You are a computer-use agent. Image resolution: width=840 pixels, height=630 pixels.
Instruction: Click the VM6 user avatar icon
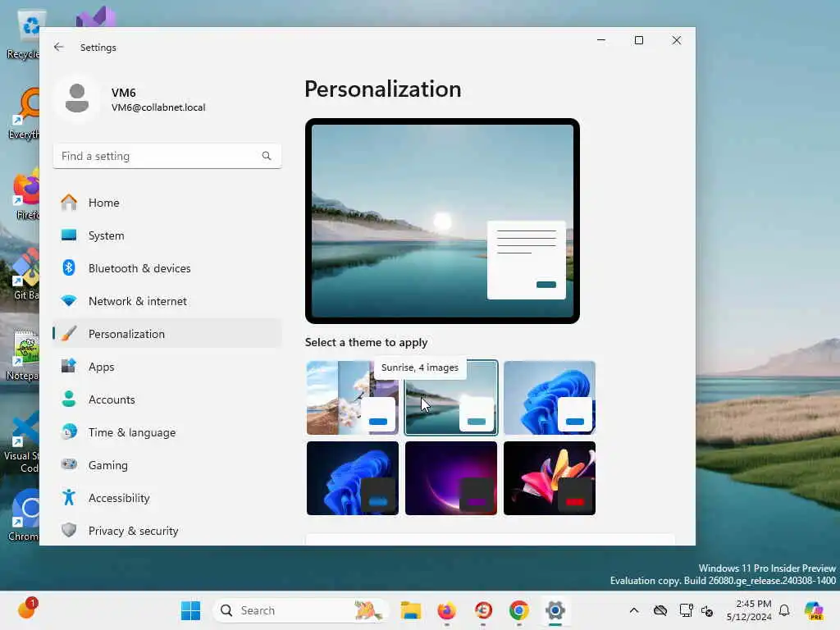tap(77, 98)
